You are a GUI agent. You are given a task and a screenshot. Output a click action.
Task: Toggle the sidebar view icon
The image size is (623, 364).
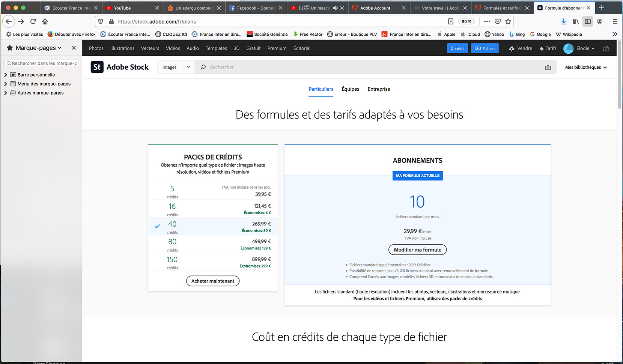[588, 21]
